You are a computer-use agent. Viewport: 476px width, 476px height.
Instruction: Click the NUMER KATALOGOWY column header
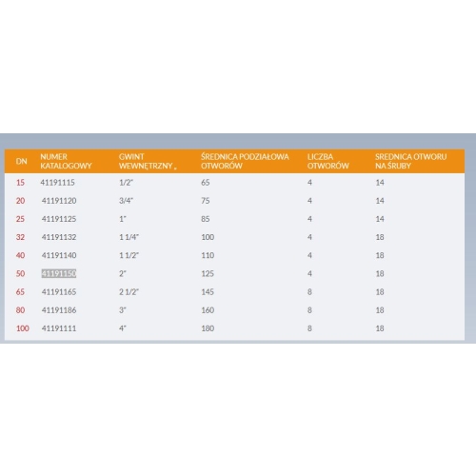pos(66,161)
